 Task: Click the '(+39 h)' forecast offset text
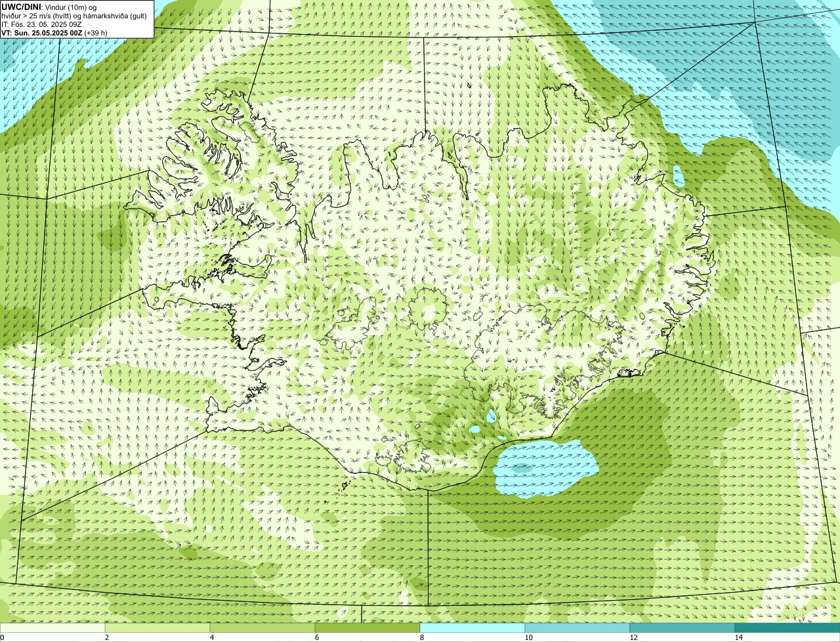click(x=96, y=33)
